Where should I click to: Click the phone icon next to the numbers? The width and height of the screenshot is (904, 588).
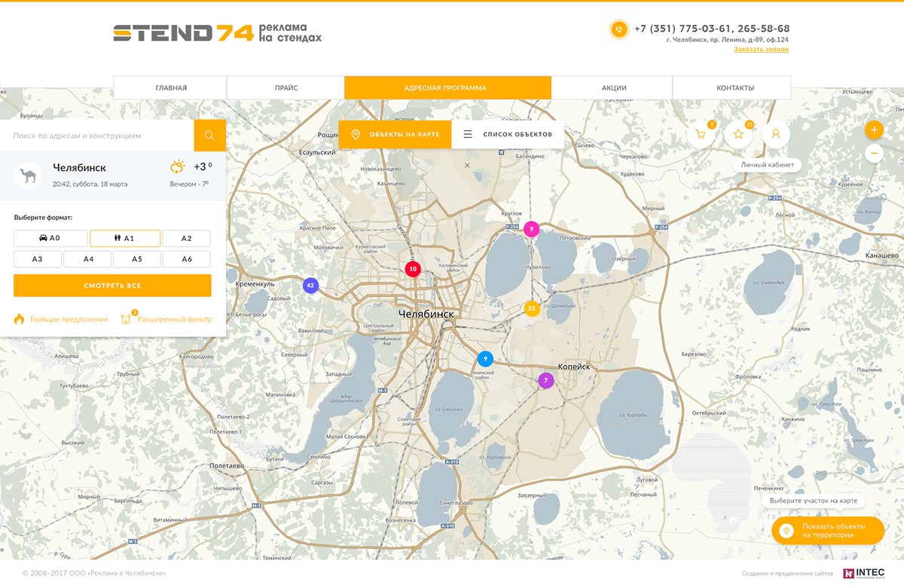pos(618,29)
